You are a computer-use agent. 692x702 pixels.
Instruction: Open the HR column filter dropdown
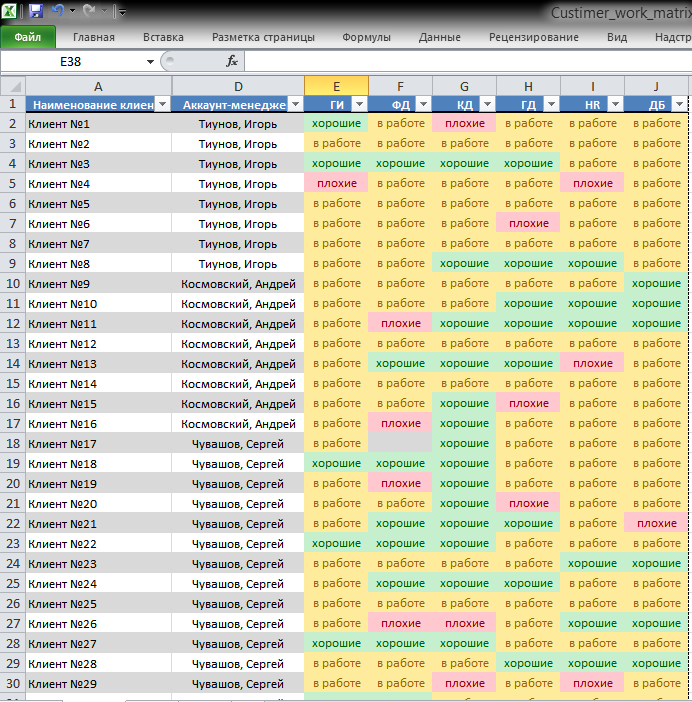point(615,104)
